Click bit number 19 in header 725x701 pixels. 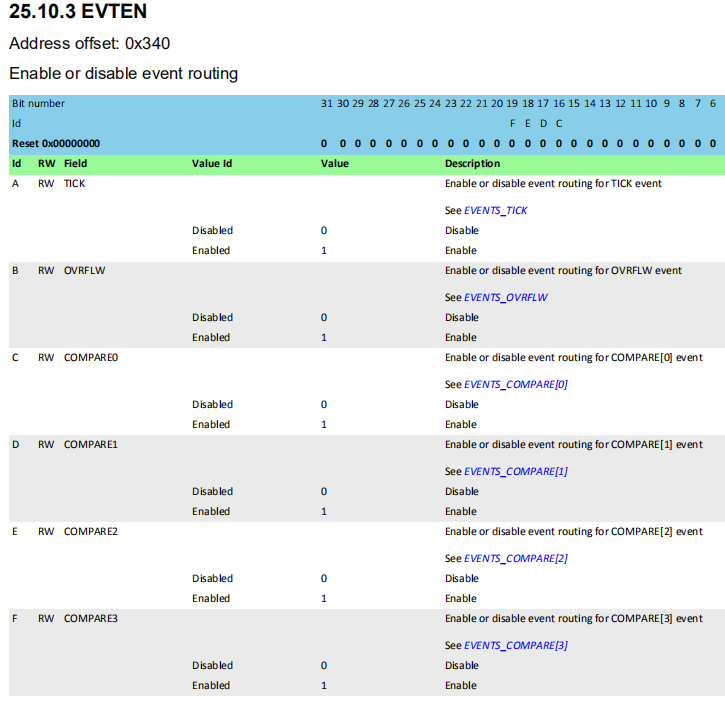512,103
